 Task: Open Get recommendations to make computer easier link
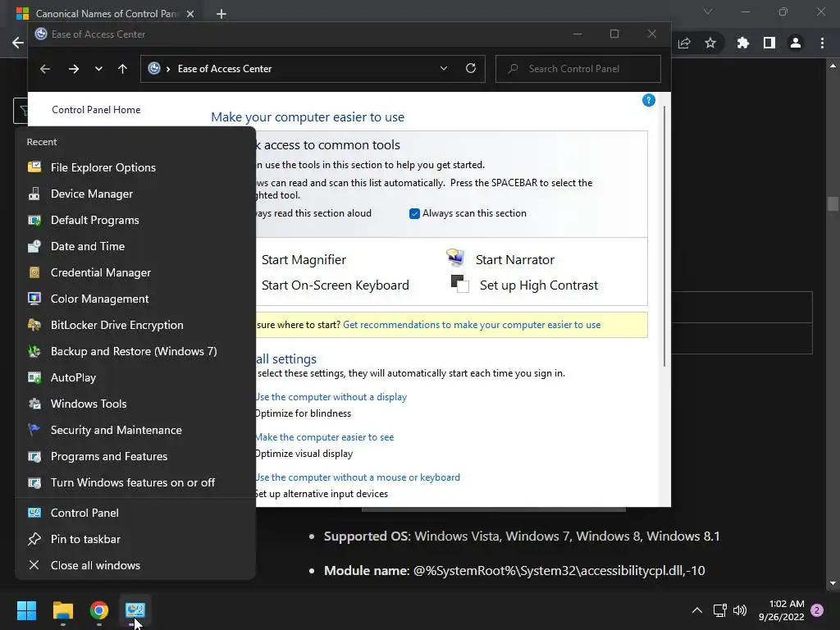(472, 325)
